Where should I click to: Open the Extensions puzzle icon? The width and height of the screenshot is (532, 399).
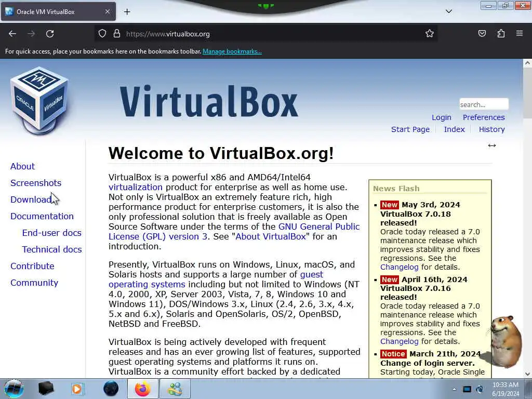point(501,34)
